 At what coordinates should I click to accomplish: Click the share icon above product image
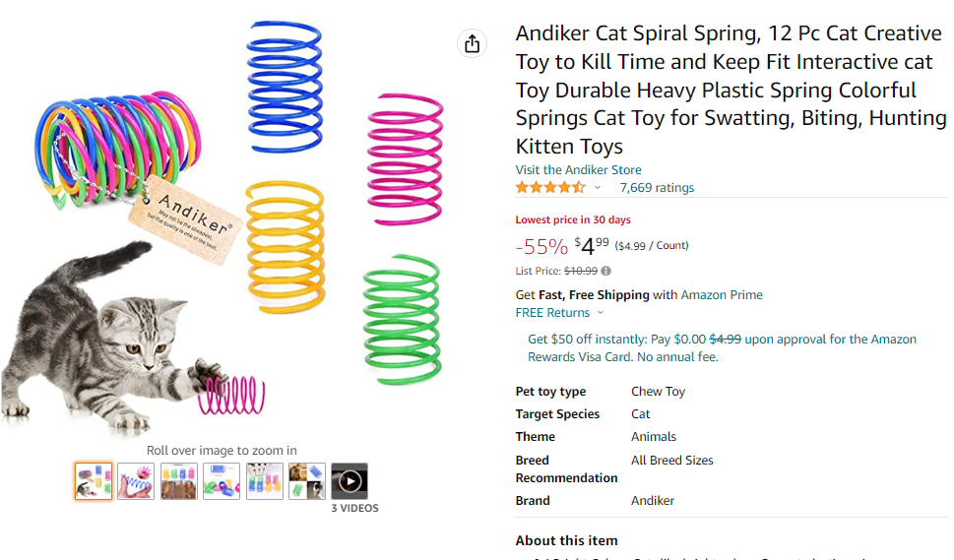[x=473, y=43]
